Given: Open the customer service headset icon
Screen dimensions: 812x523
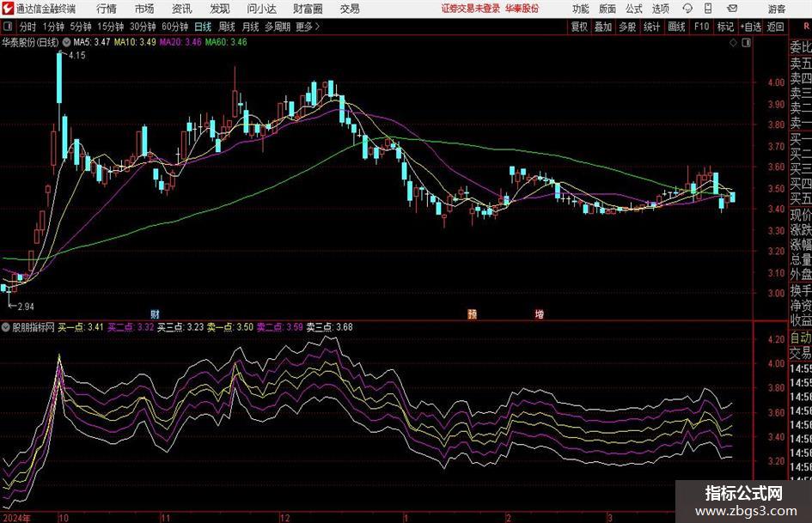Looking at the screenshot, I should point(687,9).
